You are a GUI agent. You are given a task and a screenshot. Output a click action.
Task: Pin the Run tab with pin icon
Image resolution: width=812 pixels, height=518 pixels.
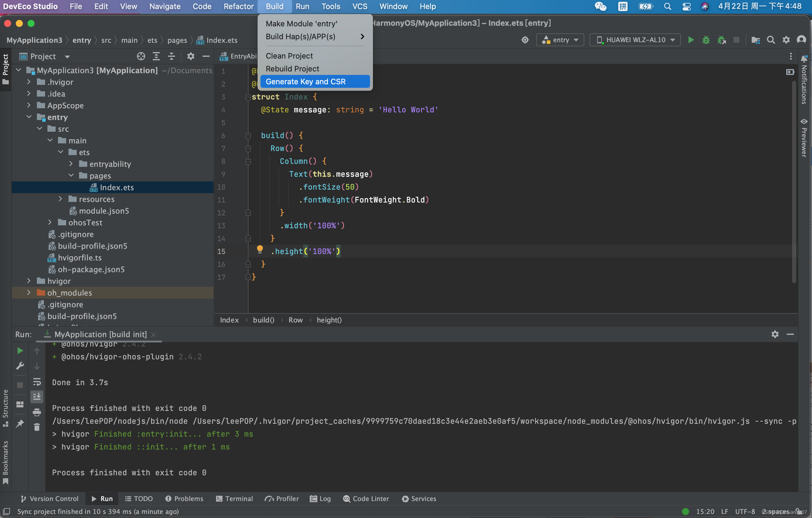point(20,424)
